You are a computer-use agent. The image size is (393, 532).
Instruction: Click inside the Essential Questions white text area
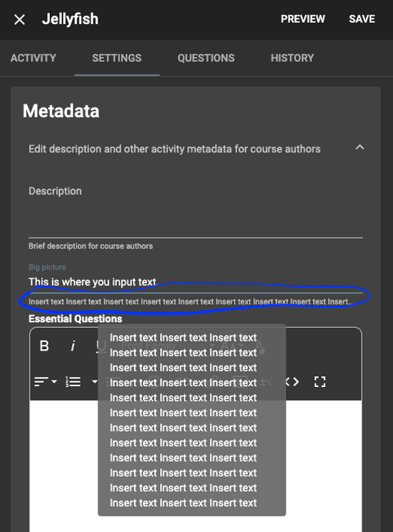(196, 466)
